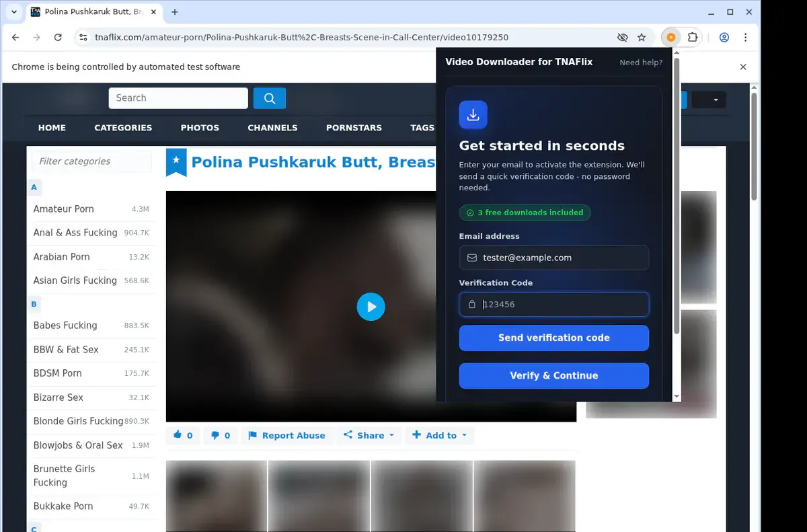Open the Chrome tab search chevron

pyautogui.click(x=14, y=12)
